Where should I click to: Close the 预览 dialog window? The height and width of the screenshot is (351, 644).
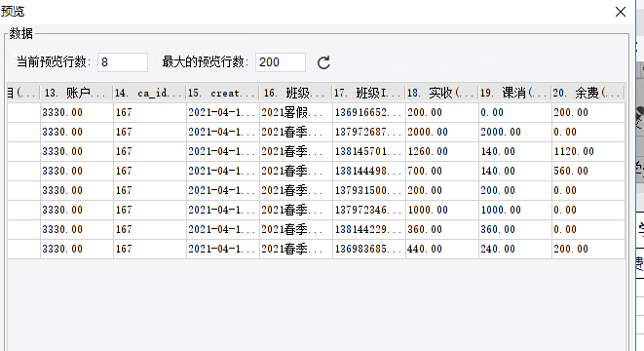tap(621, 12)
